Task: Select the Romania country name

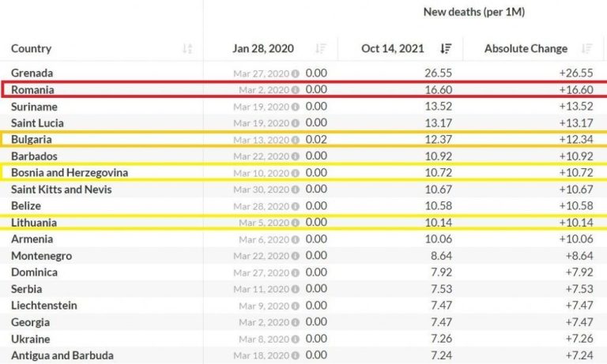Action: coord(32,90)
